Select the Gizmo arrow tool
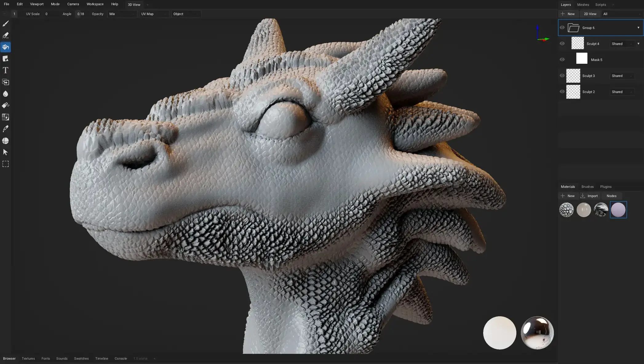644x364 pixels. click(x=6, y=152)
